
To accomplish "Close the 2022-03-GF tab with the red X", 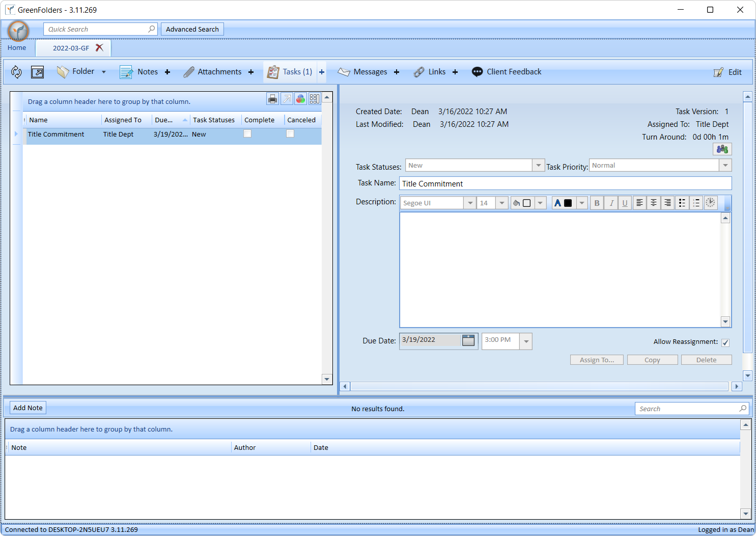I will coord(99,48).
